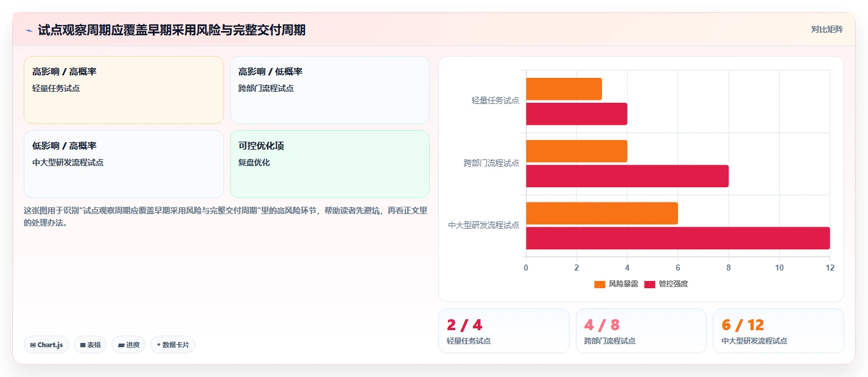Click the x-axis tick label 0
The image size is (868, 377).
pos(526,268)
